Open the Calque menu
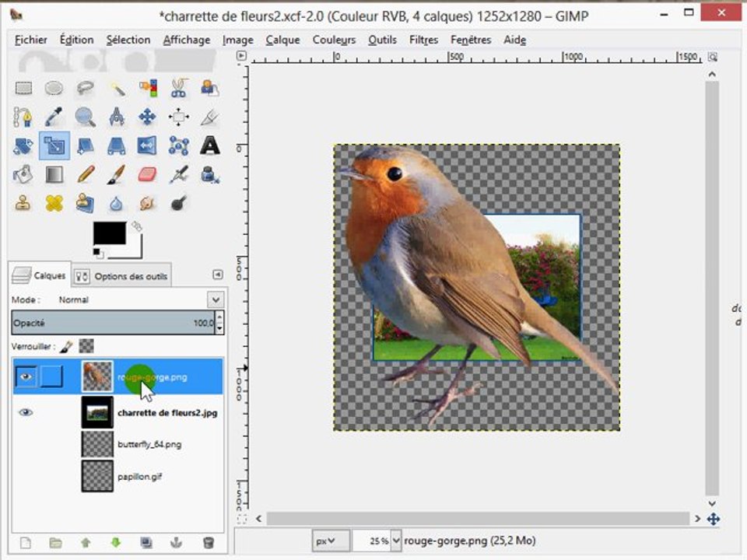The image size is (747, 560). point(282,40)
